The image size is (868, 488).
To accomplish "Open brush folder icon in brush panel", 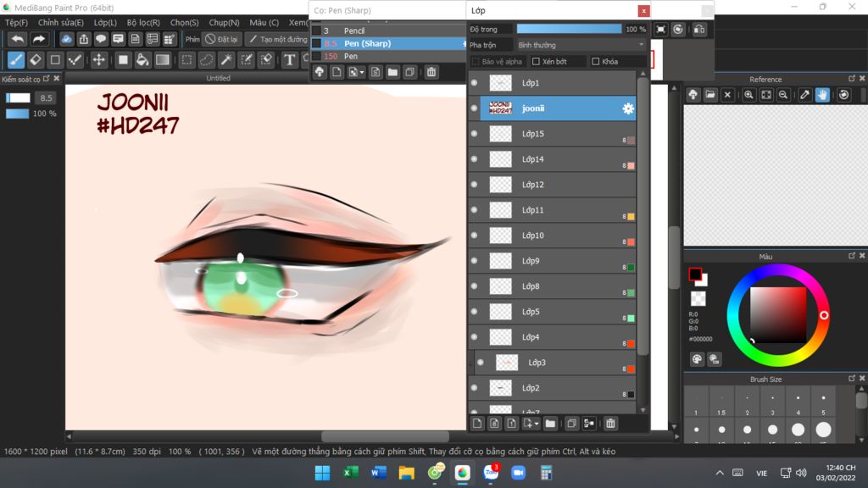I will pos(392,72).
